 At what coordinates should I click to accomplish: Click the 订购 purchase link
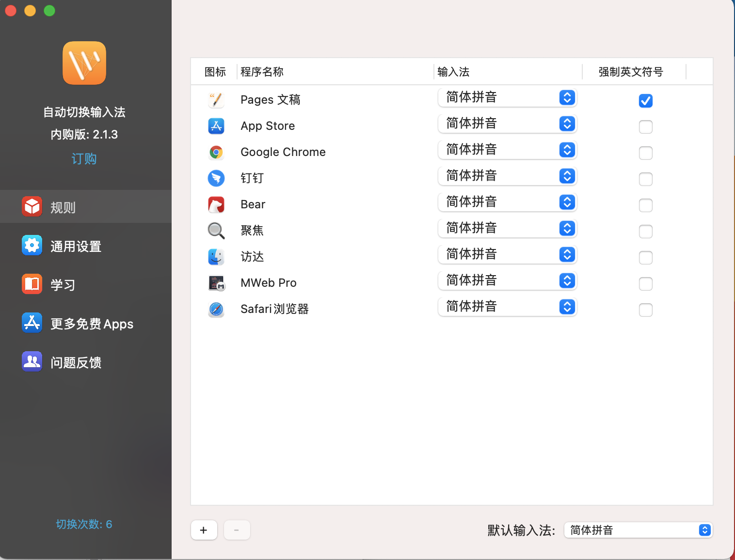click(x=84, y=158)
